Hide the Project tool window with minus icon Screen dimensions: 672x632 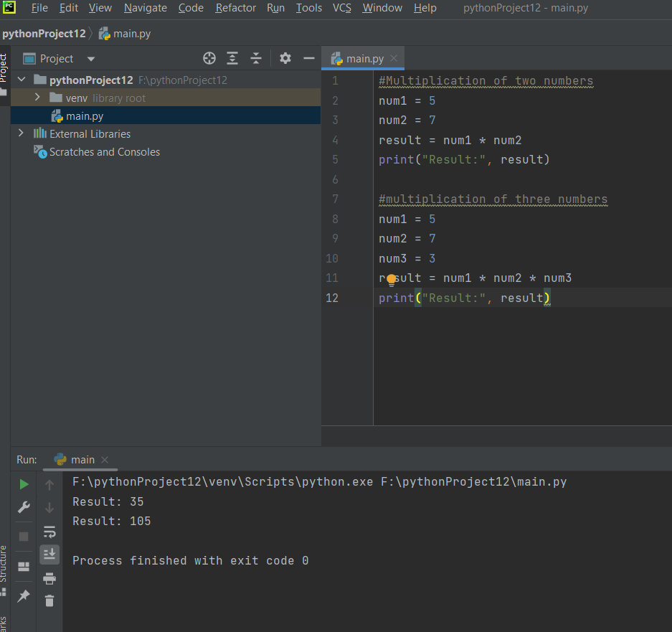pos(309,59)
